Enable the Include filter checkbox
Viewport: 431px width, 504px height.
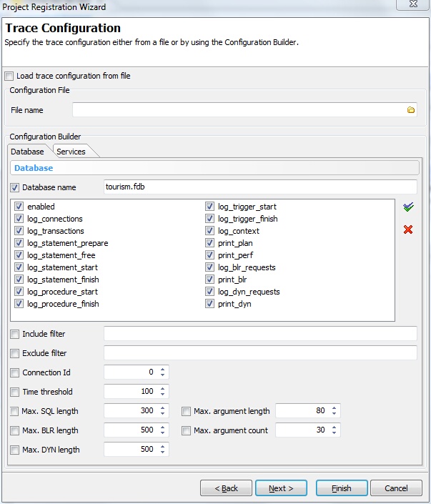14,335
